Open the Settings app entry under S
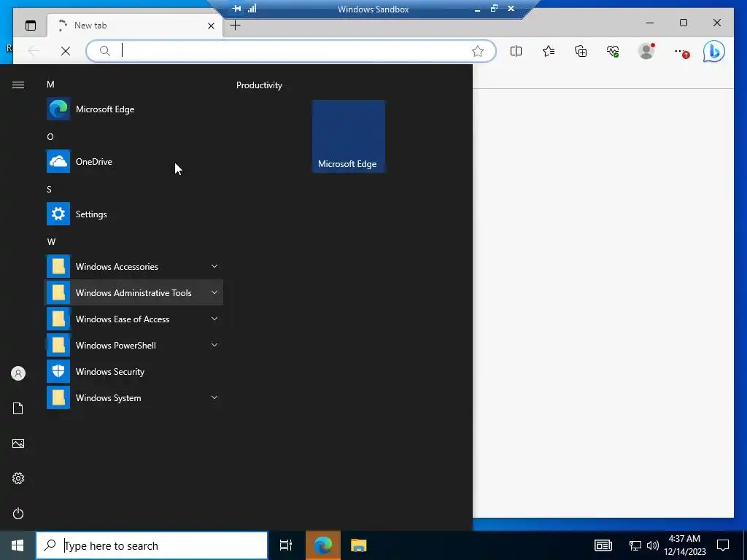This screenshot has width=747, height=560. pyautogui.click(x=133, y=214)
